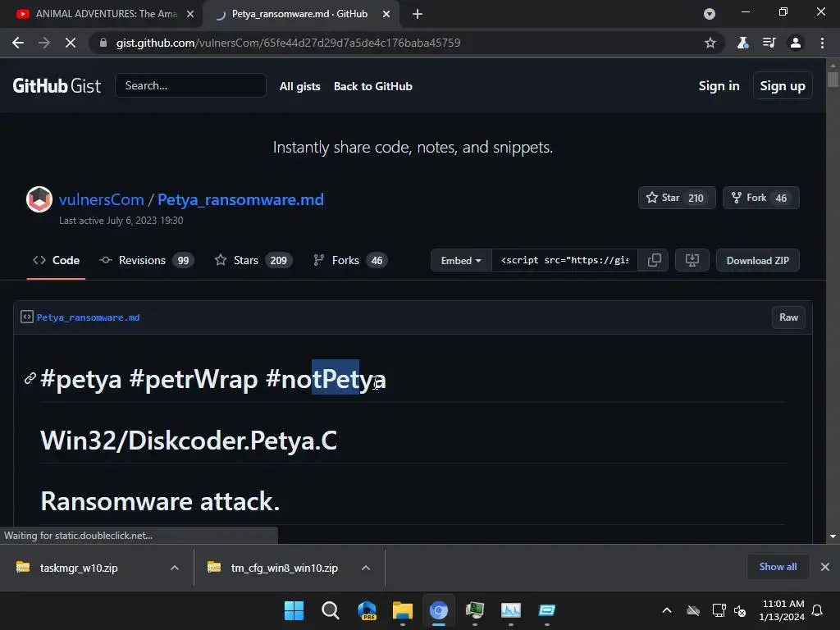
Task: Close the ANIMAL ADVENTURES YouTube tab
Action: click(190, 14)
